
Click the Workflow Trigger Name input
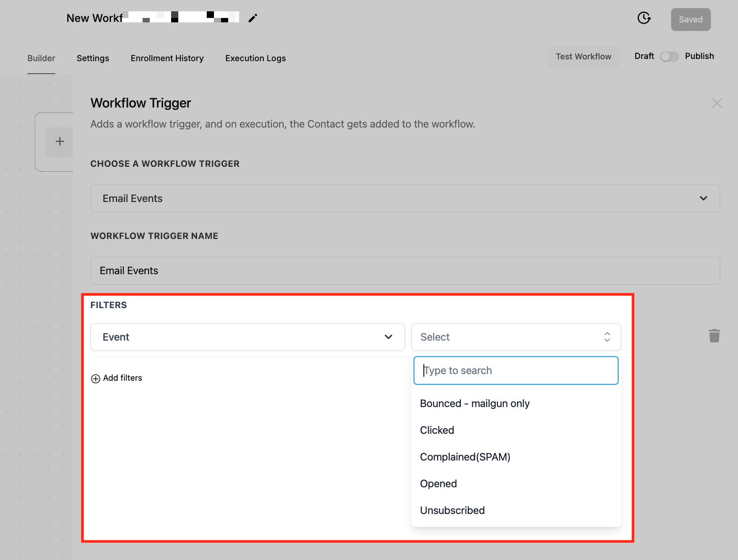pos(405,271)
